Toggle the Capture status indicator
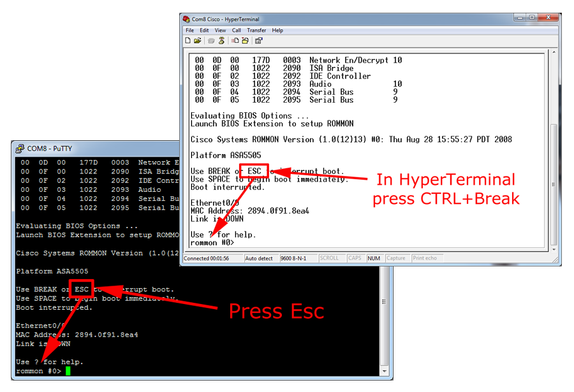 tap(397, 258)
